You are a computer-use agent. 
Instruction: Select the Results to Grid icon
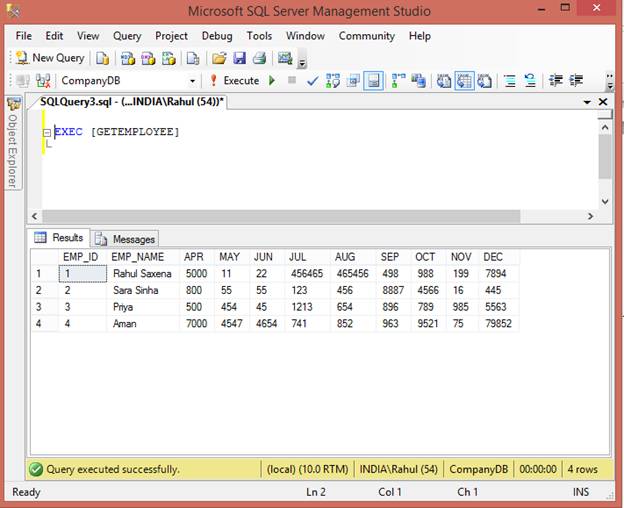point(464,81)
